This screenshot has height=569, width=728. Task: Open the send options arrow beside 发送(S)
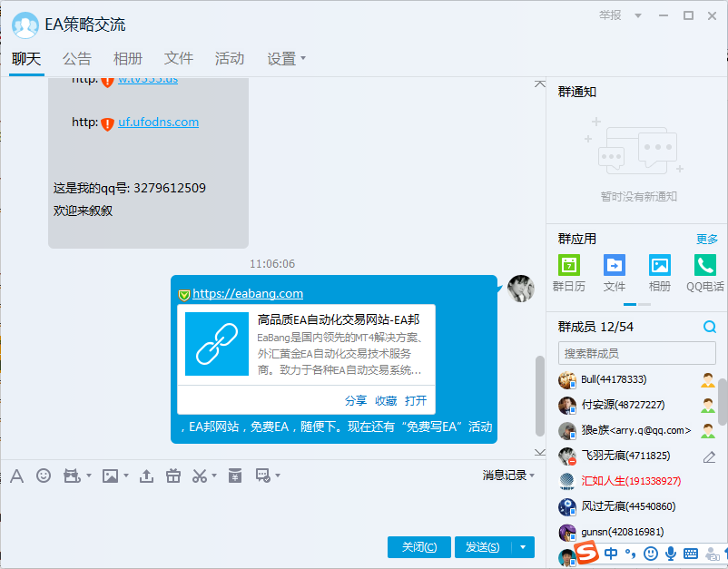coord(523,547)
